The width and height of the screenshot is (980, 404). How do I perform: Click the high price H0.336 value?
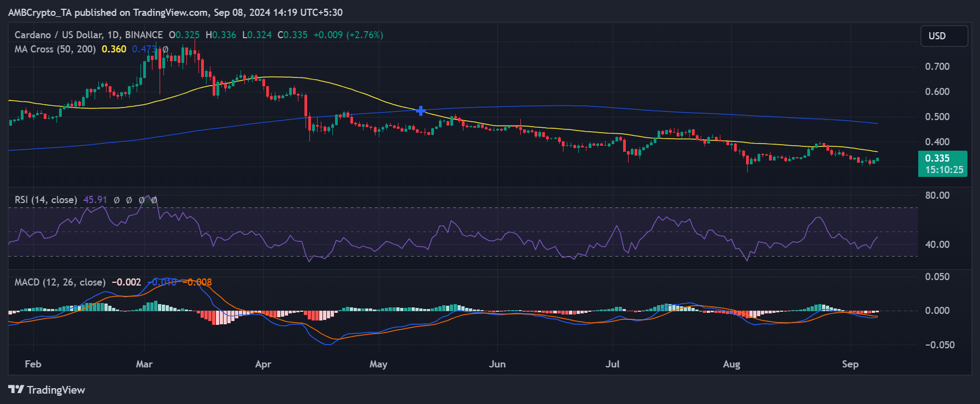click(221, 35)
